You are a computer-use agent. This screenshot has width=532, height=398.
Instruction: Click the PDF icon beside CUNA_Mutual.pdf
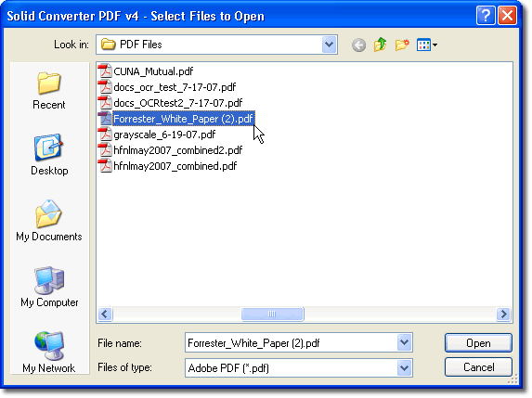(x=105, y=71)
